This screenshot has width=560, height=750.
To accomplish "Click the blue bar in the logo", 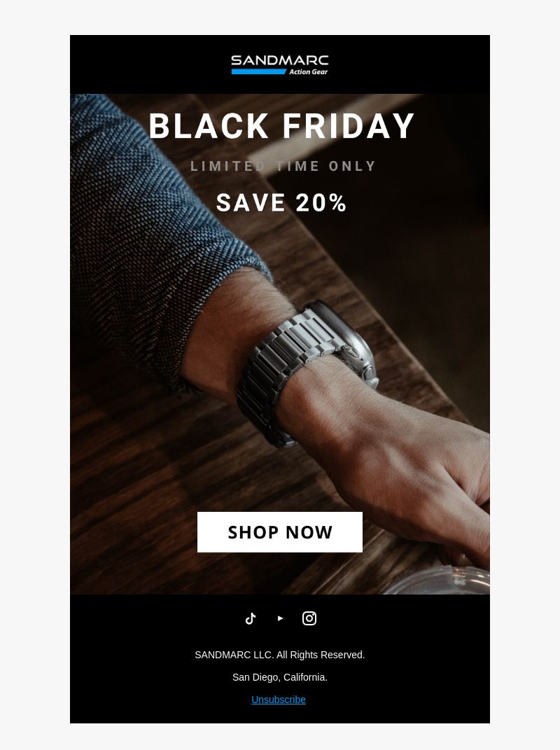I will click(259, 71).
